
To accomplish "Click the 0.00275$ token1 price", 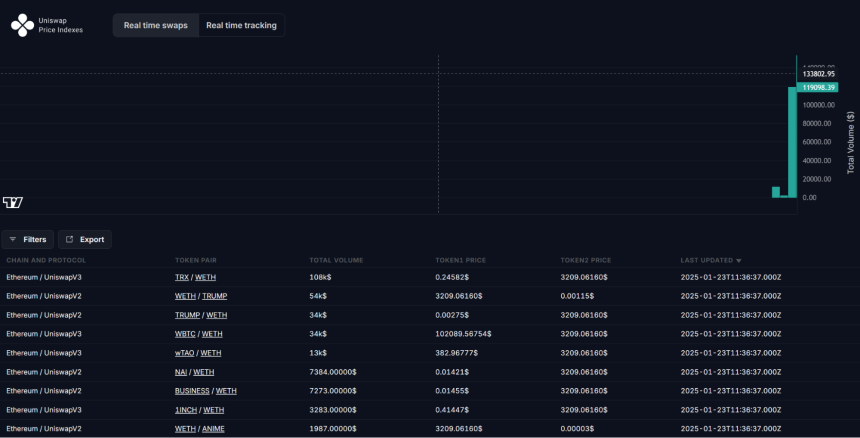I will pos(452,315).
